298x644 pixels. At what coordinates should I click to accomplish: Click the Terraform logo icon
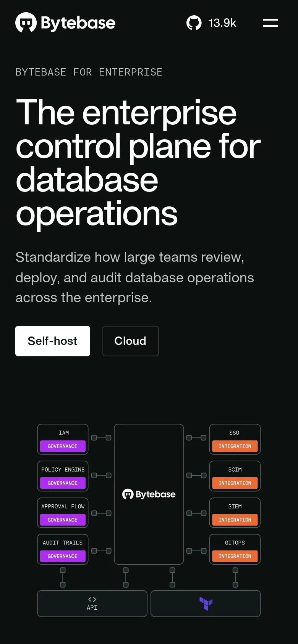(x=206, y=604)
